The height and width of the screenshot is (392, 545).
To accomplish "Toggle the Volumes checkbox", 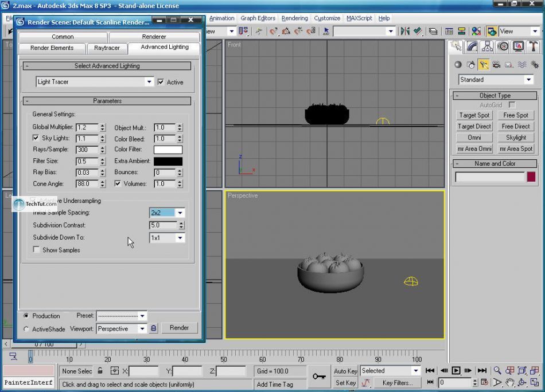I will pos(118,183).
